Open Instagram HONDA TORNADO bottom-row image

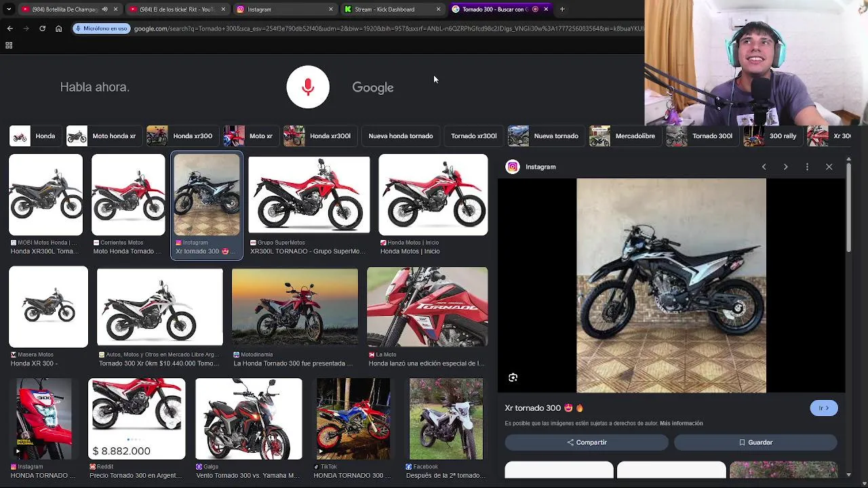(44, 419)
